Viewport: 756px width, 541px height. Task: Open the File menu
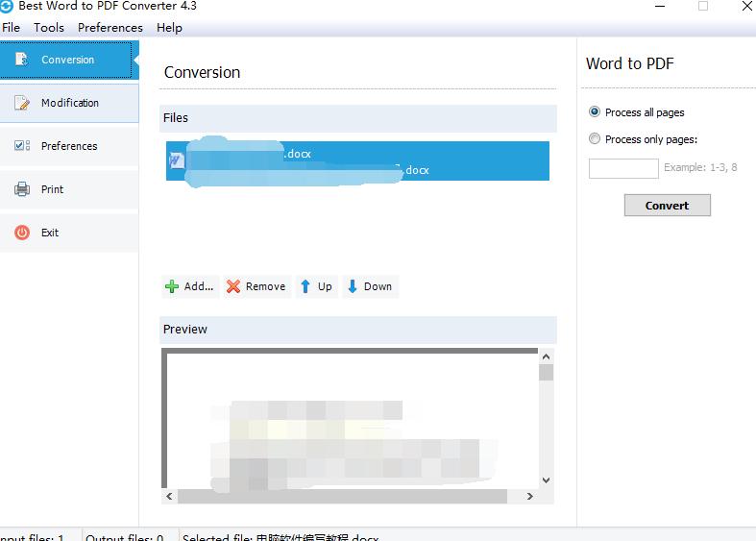12,28
